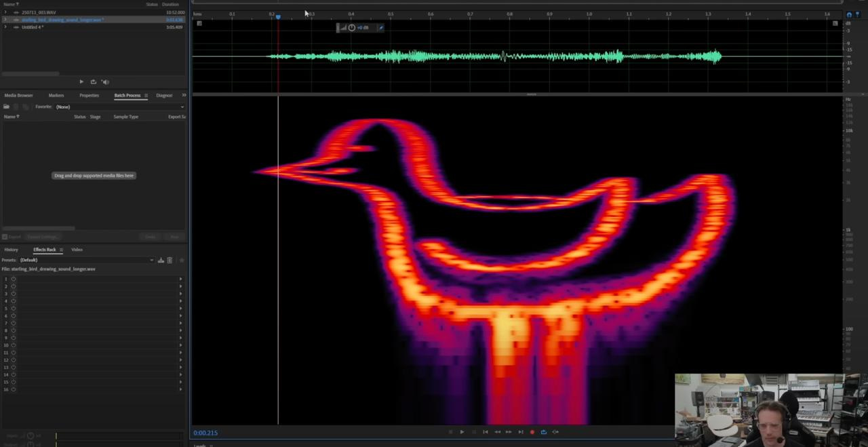Click the Rewind transport icon
The height and width of the screenshot is (447, 868).
pos(497,432)
